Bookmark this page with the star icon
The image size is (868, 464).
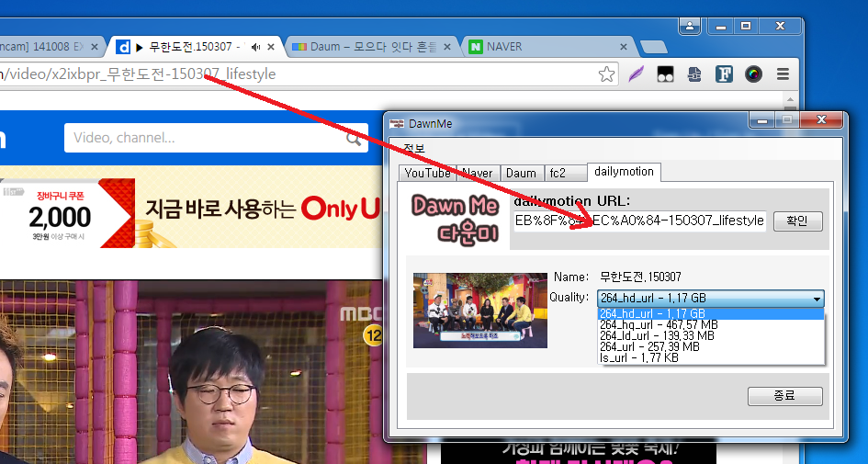click(607, 74)
